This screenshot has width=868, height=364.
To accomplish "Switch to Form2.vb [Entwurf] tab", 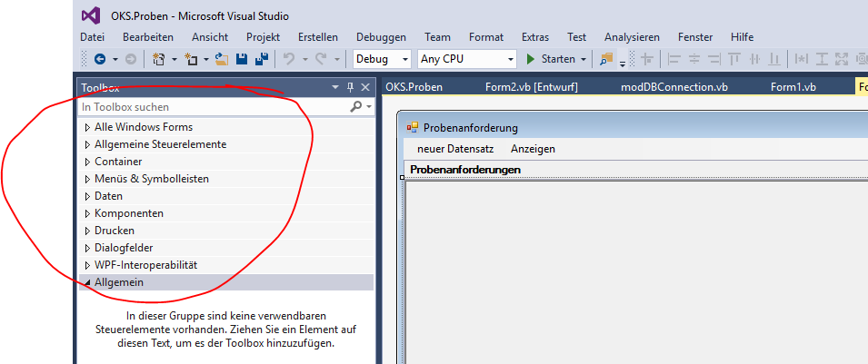I will coord(532,87).
